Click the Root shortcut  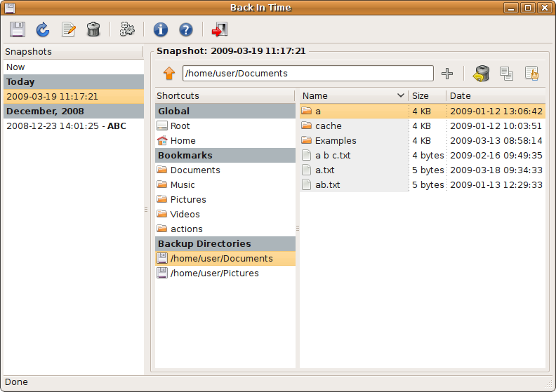coord(225,126)
